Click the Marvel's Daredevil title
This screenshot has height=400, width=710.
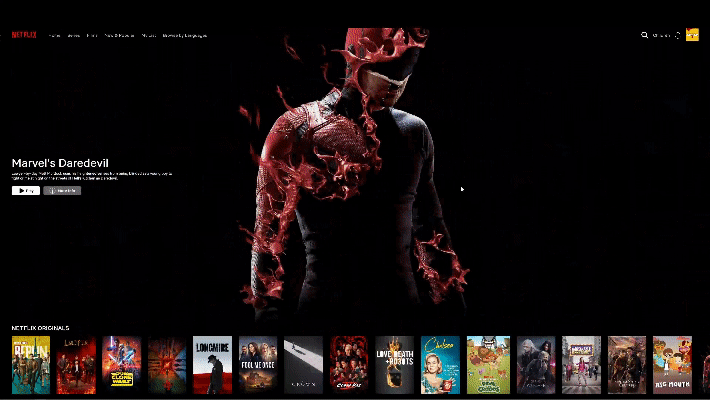click(60, 163)
